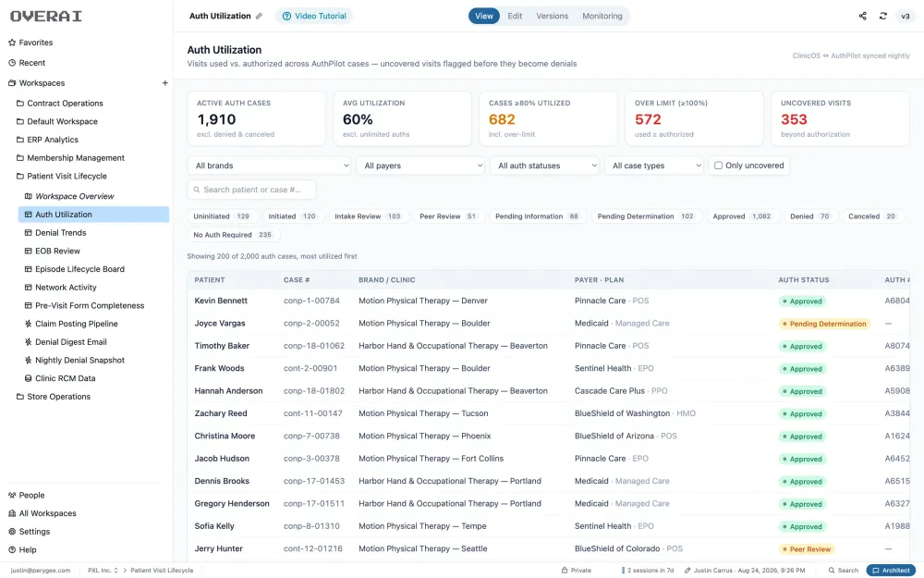Filter by No Auth Required chip
This screenshot has height=578, width=924.
click(233, 235)
